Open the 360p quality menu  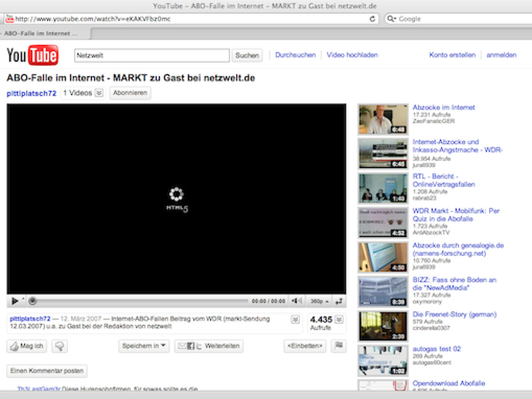click(320, 301)
